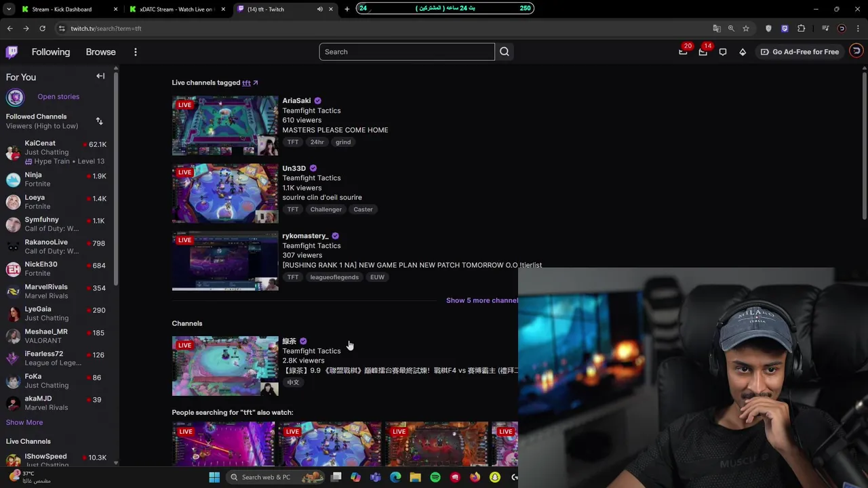Open KaiCenat in followed channels
This screenshot has width=868, height=488.
point(57,152)
